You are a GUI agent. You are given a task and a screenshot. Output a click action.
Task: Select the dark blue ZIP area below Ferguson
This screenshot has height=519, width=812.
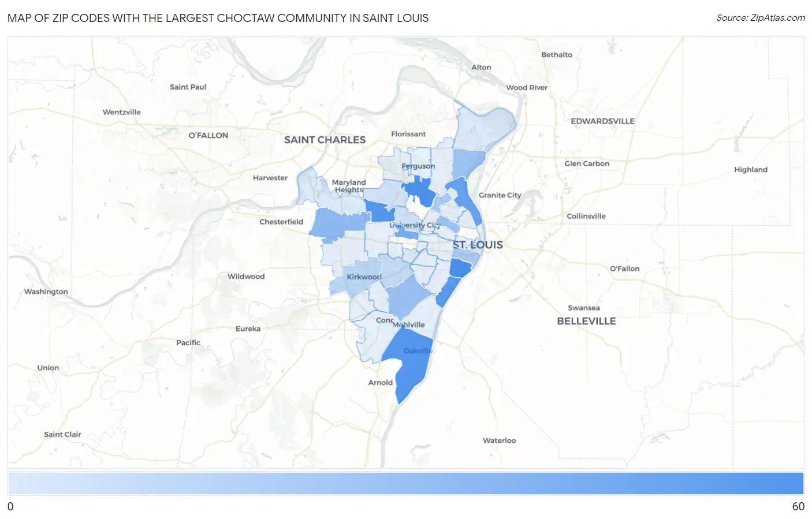pos(420,191)
